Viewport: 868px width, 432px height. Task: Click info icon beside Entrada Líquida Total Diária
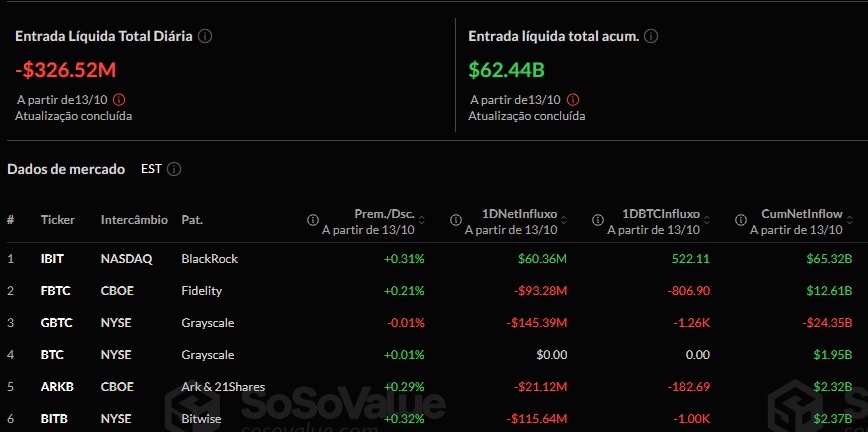click(x=205, y=36)
